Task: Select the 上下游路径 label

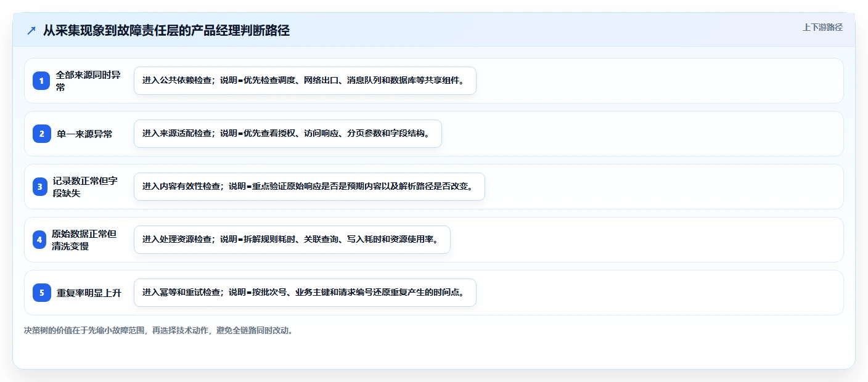Action: point(822,27)
